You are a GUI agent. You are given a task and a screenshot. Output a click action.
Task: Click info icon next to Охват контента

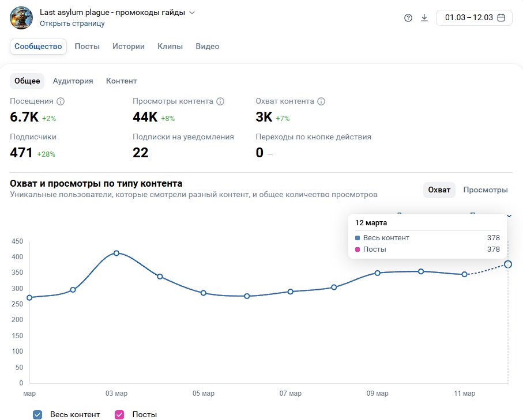tap(321, 101)
